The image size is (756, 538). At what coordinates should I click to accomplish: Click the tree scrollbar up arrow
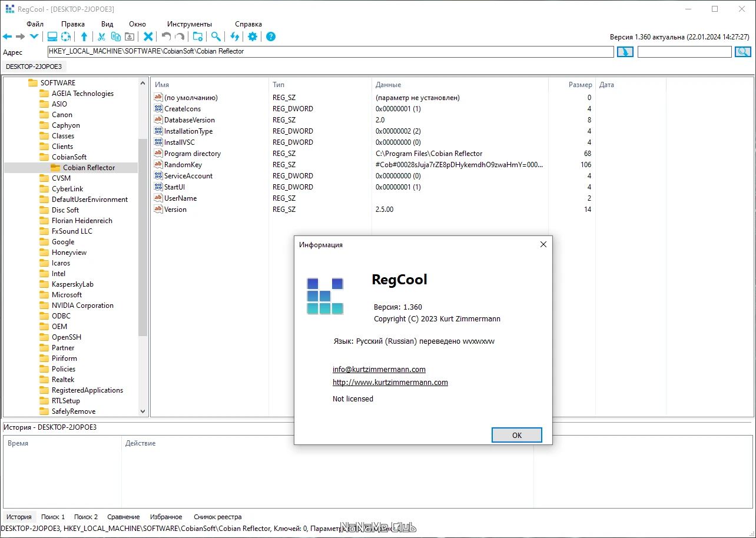coord(142,83)
